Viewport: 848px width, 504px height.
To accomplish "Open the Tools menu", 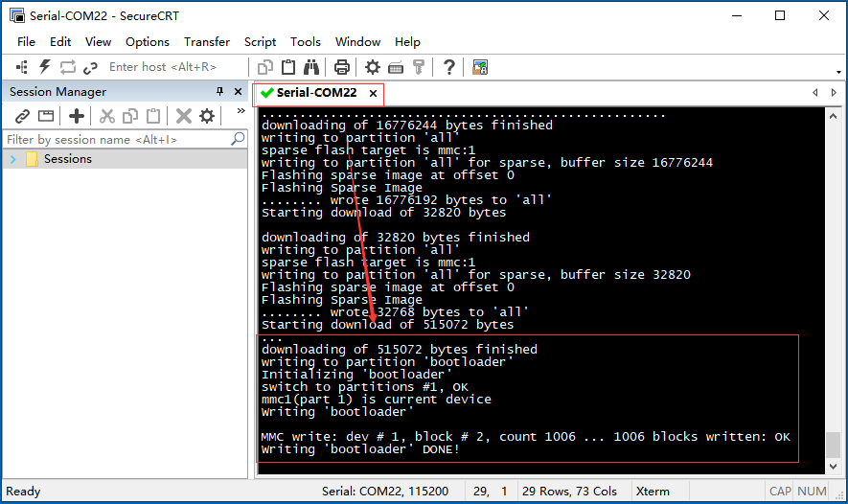I will pyautogui.click(x=305, y=41).
